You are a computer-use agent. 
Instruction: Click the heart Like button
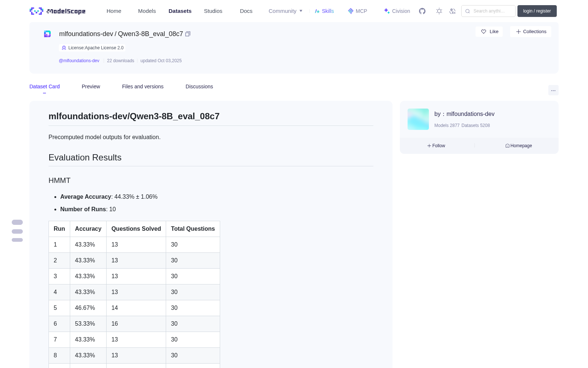click(x=489, y=32)
